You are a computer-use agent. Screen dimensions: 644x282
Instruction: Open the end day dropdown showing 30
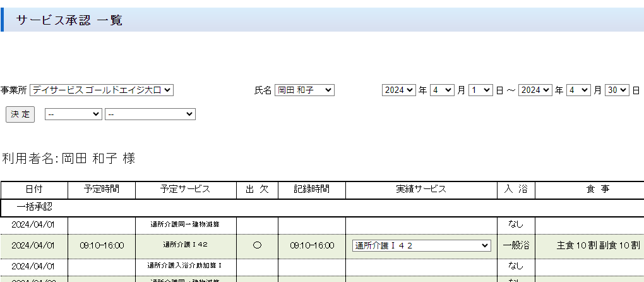tap(616, 90)
